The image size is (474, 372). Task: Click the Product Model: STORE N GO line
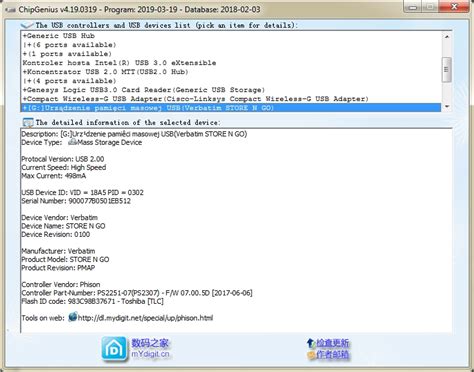point(65,259)
